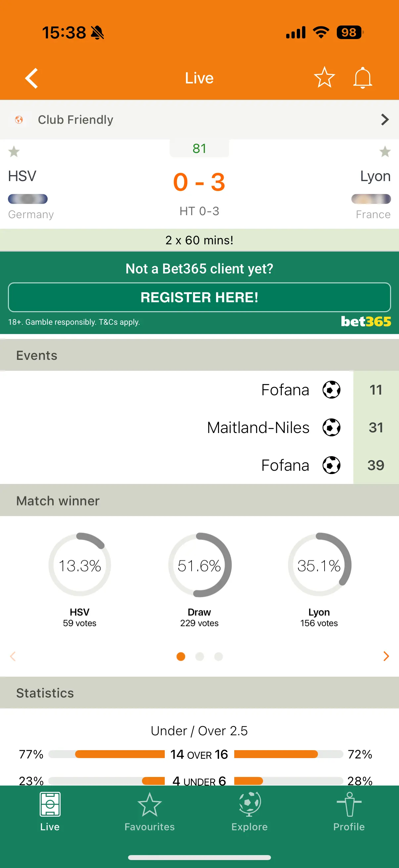Tap the goal icon for Maitland-Niles
Viewport: 399px width, 868px height.
tap(331, 427)
